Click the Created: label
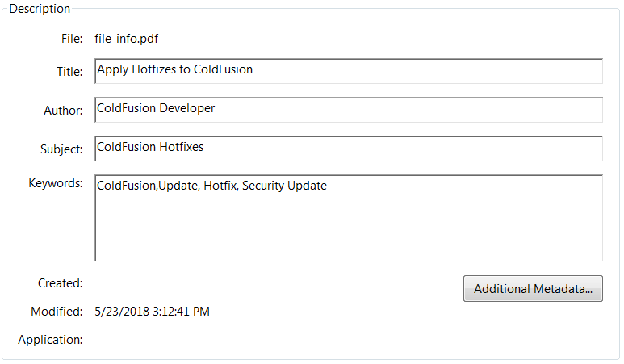Screen dimensions: 624x364 pyautogui.click(x=60, y=283)
